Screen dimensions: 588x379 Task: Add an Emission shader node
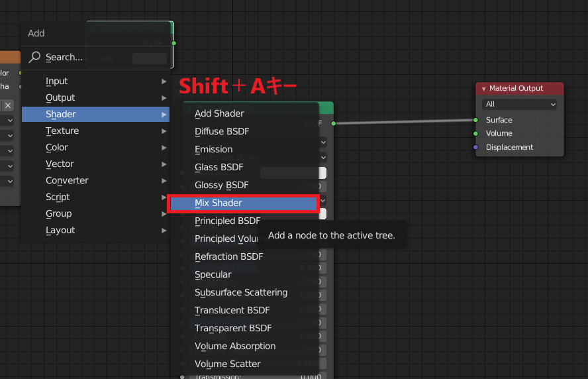tap(244, 149)
